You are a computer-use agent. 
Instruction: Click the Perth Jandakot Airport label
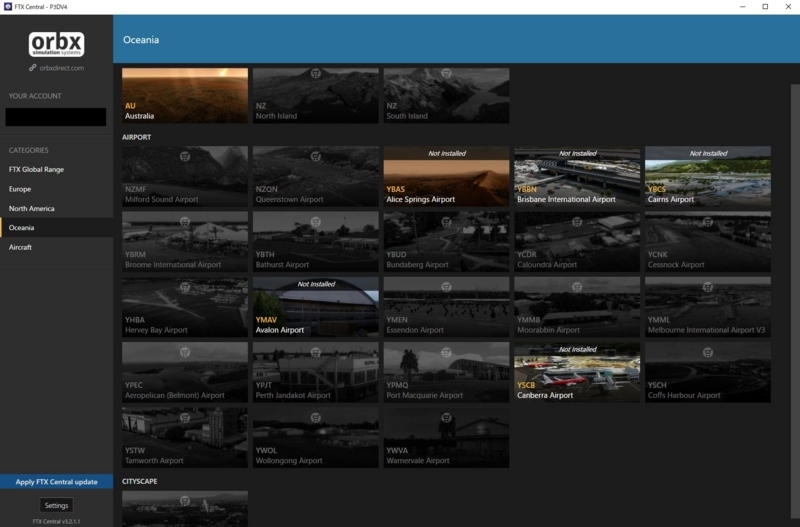pyautogui.click(x=293, y=395)
